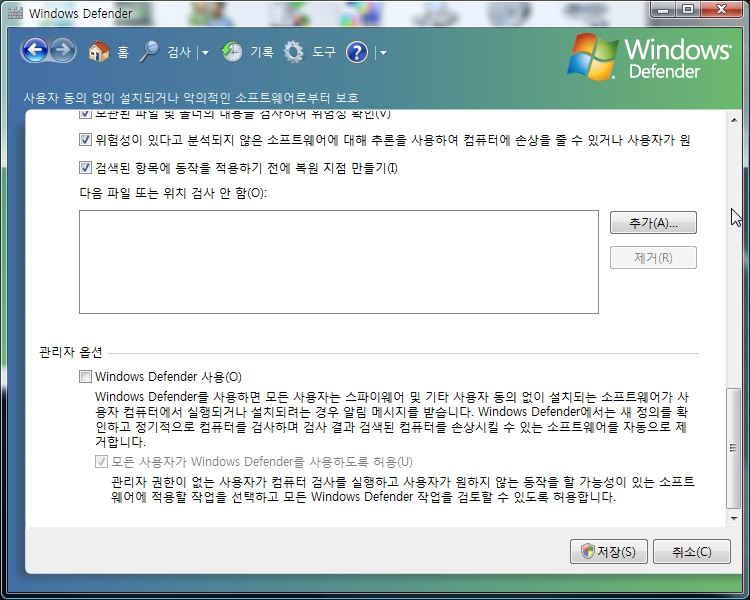The width and height of the screenshot is (750, 600).
Task: Go to Home via the house icon
Action: click(x=98, y=52)
